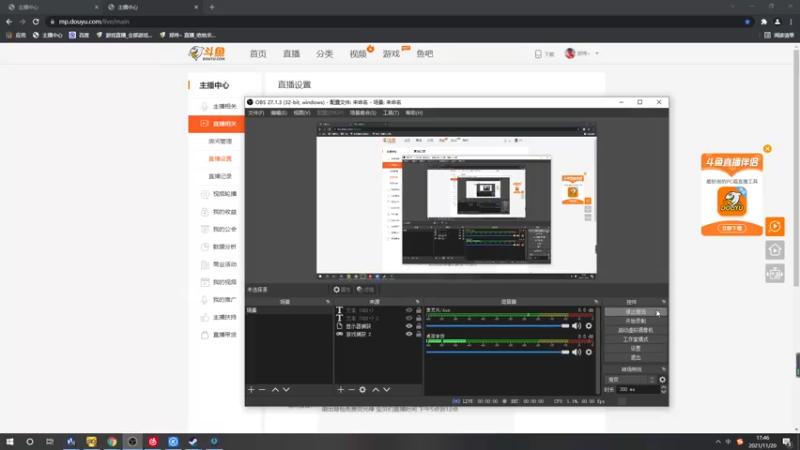The width and height of the screenshot is (800, 450).
Task: Mute the 桌面音频 speaker icon
Action: pos(577,352)
